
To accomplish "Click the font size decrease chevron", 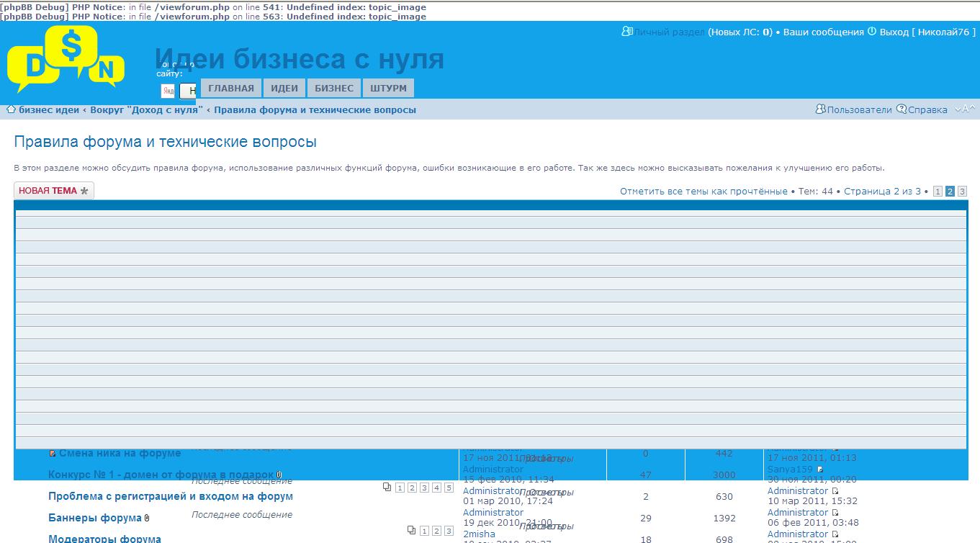I will pyautogui.click(x=958, y=110).
